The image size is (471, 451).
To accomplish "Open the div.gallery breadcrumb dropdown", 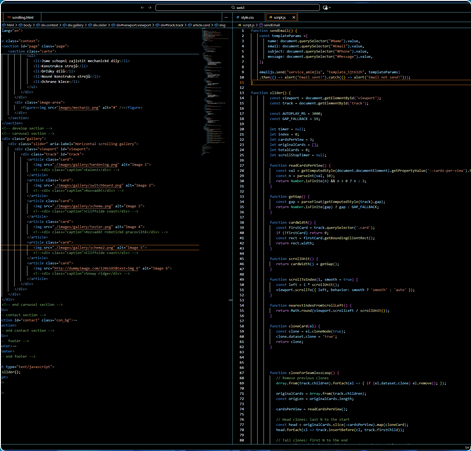I will pyautogui.click(x=75, y=25).
